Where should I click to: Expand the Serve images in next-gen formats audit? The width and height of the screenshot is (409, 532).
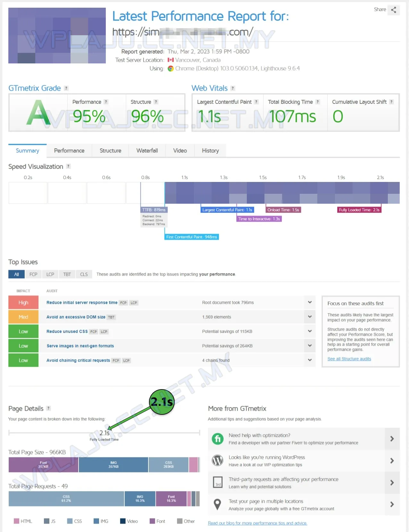pos(310,346)
